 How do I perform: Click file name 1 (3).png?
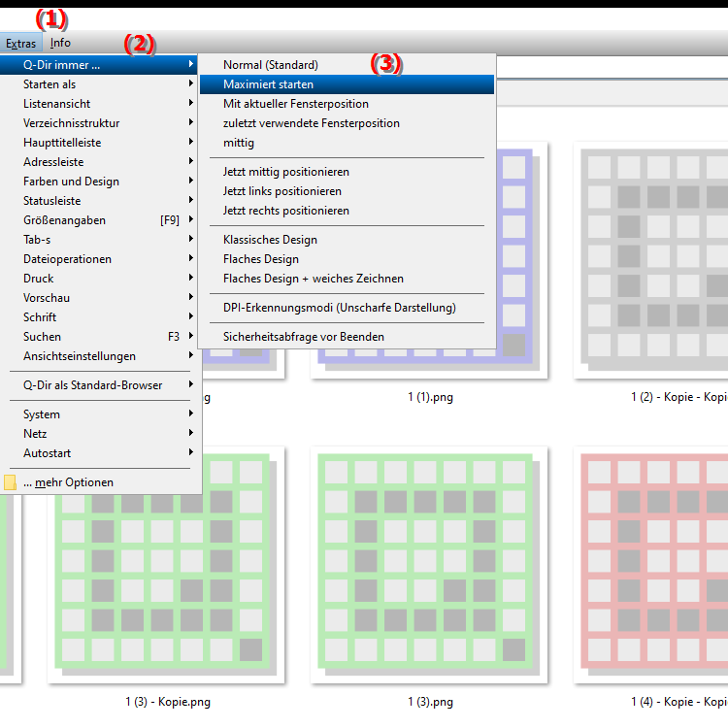pyautogui.click(x=430, y=702)
